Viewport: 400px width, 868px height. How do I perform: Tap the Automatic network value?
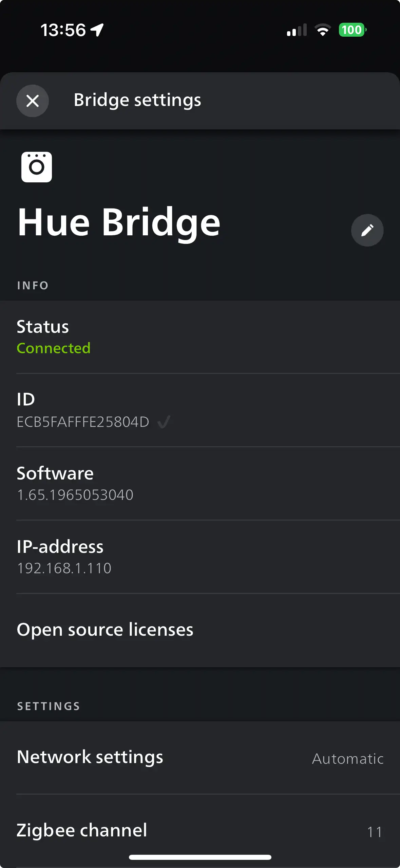tap(348, 759)
